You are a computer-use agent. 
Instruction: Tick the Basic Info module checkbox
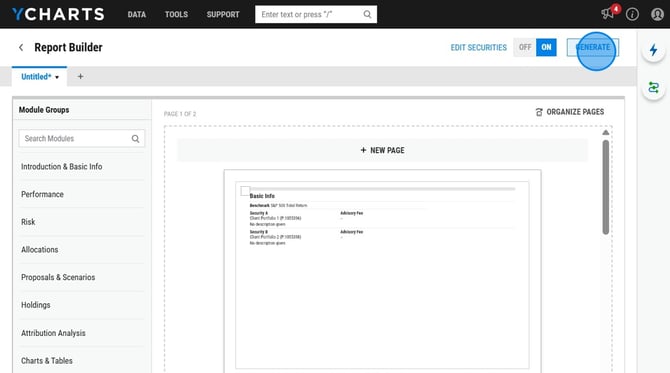(x=245, y=191)
